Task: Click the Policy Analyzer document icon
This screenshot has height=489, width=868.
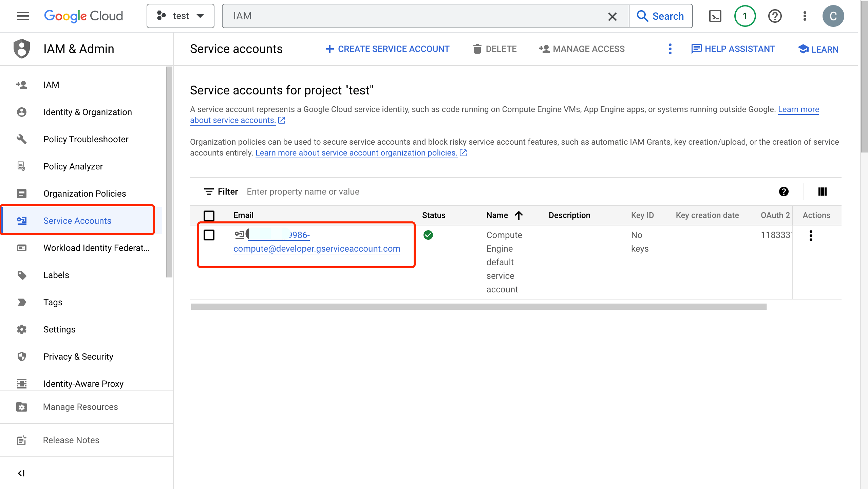Action: 22,166
